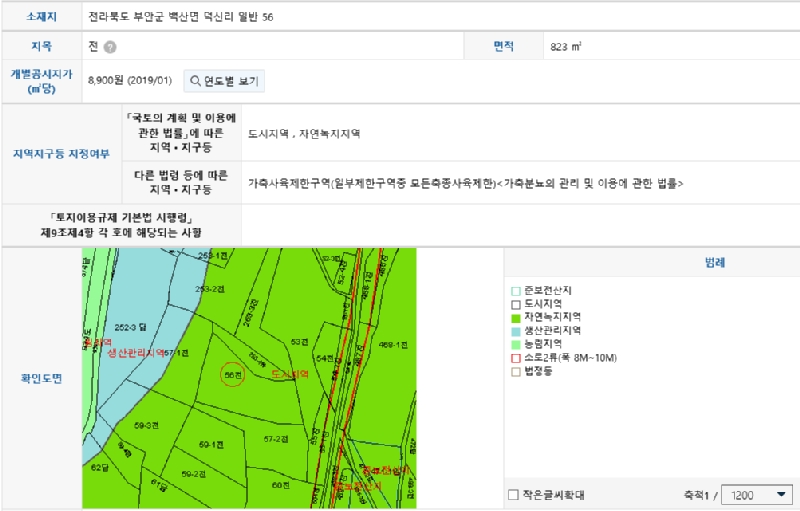
Task: Open 연도별 보기 price history button
Action: (224, 81)
